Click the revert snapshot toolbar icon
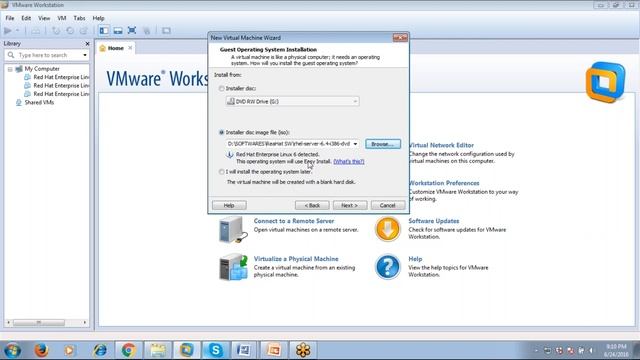 [x=70, y=31]
